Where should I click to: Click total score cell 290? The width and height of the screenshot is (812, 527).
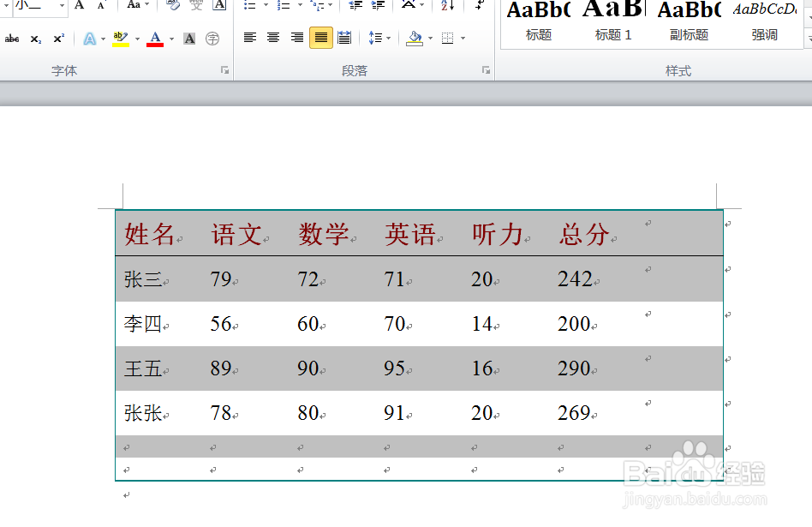(574, 368)
